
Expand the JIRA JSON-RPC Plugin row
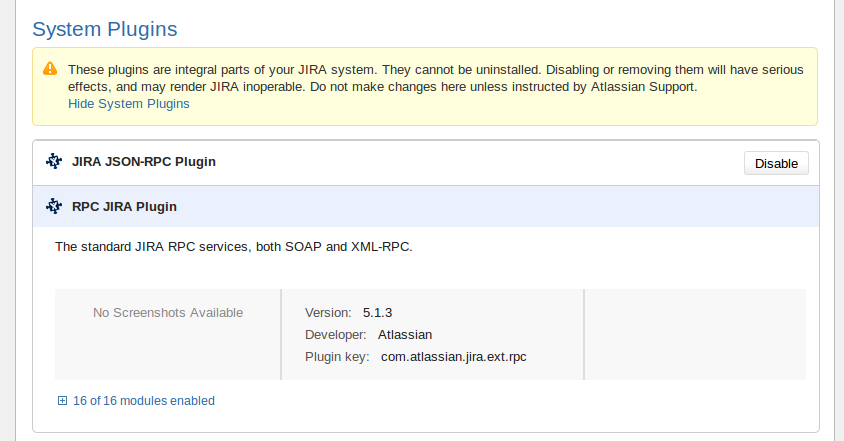[x=426, y=163]
